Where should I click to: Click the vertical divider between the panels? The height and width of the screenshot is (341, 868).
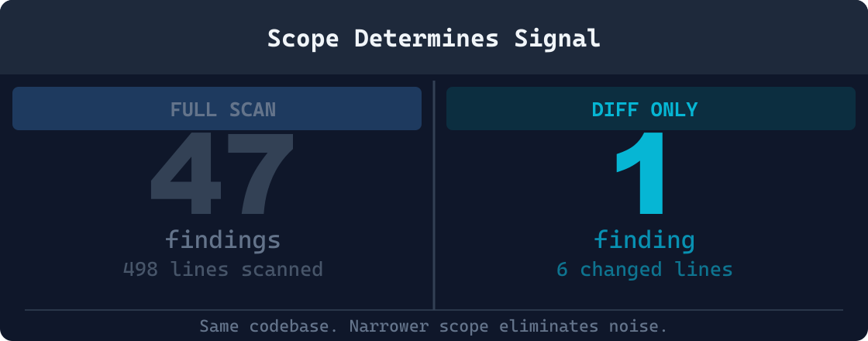coord(434,194)
